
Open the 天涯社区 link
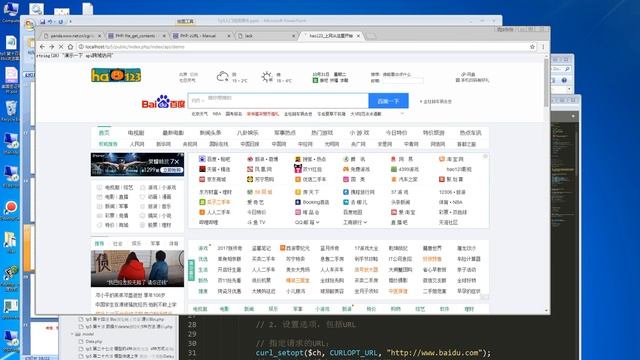(x=448, y=222)
